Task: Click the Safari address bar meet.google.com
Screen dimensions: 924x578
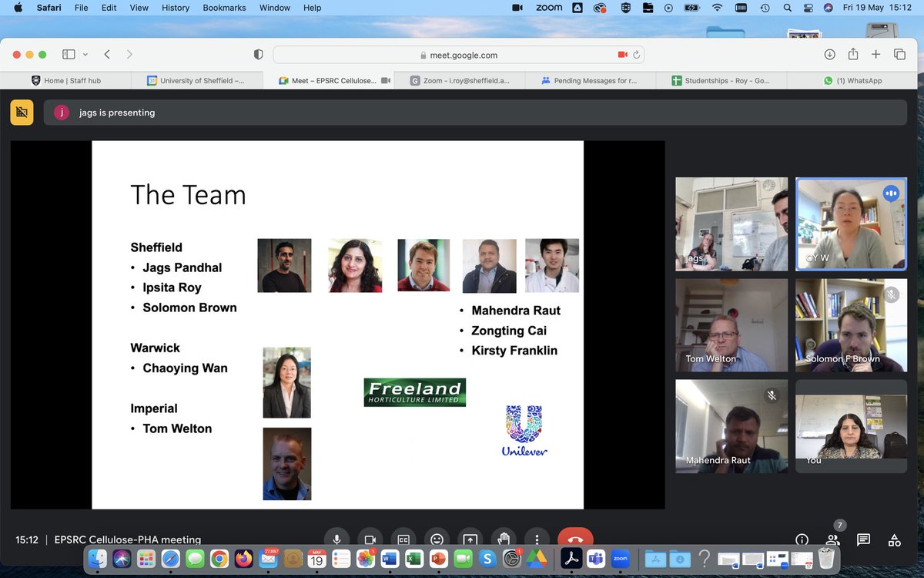Action: (x=459, y=55)
